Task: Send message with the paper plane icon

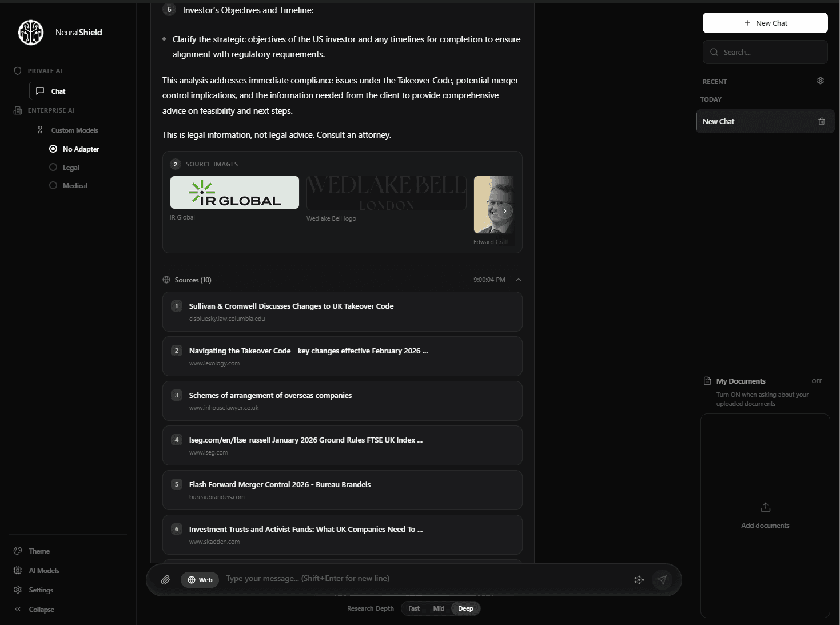Action: pyautogui.click(x=662, y=579)
